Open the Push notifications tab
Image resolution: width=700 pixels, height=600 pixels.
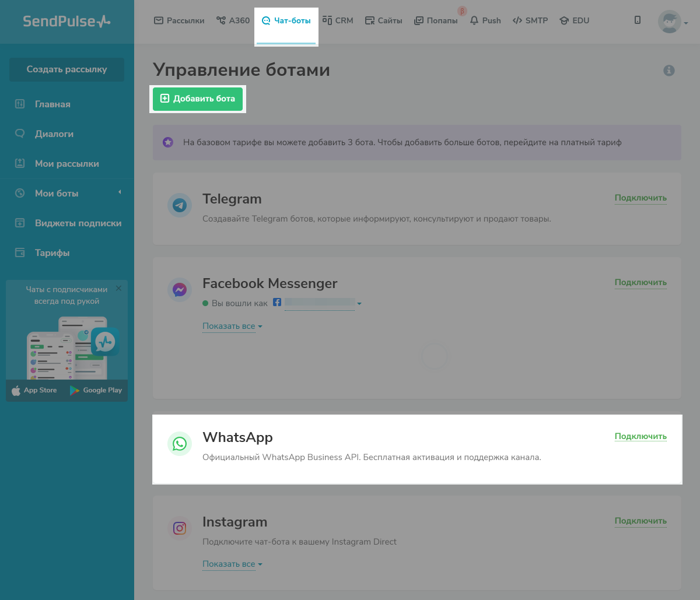485,20
